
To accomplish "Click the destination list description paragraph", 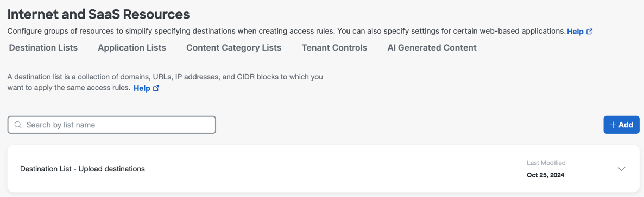I will click(x=165, y=82).
